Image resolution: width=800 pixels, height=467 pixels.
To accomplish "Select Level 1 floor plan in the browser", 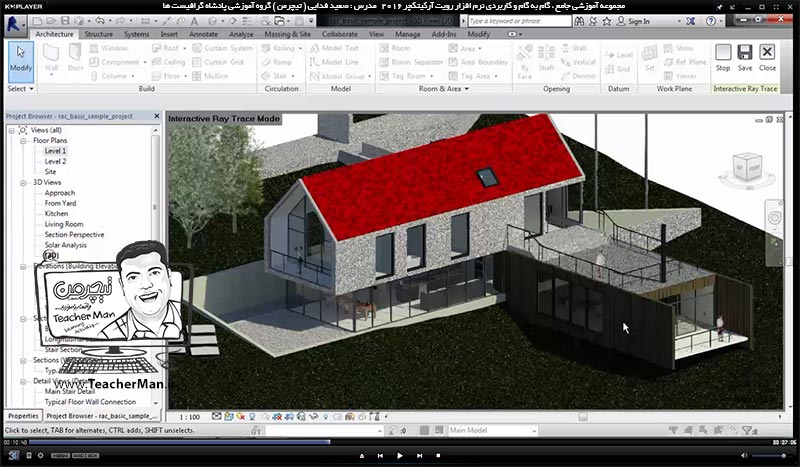I will 55,151.
